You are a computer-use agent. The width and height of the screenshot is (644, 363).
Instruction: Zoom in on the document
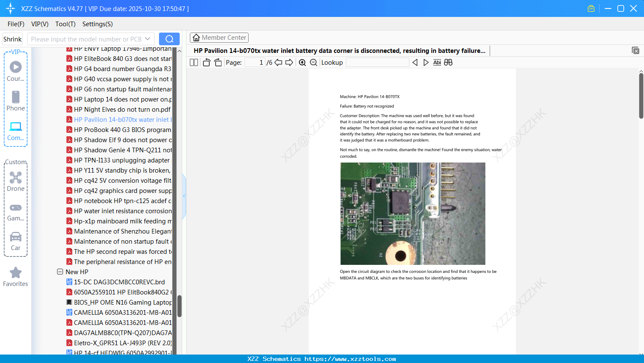tap(302, 62)
